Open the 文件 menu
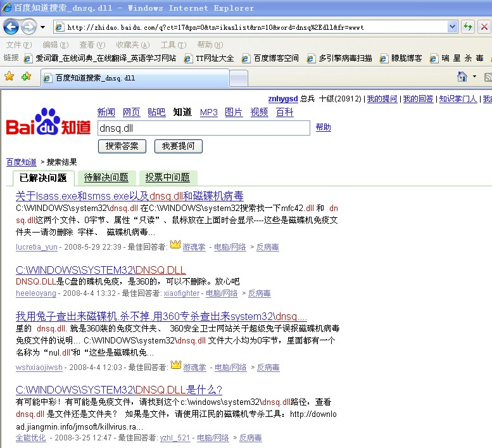 19,45
